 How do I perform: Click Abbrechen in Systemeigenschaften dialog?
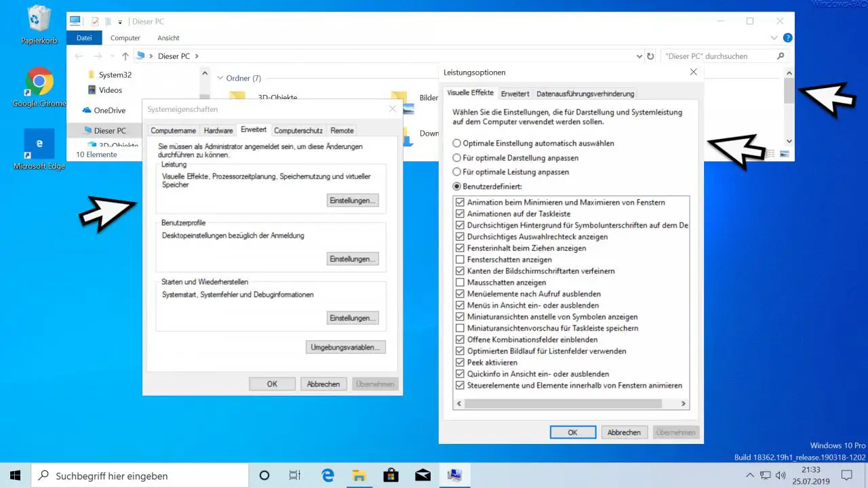323,384
